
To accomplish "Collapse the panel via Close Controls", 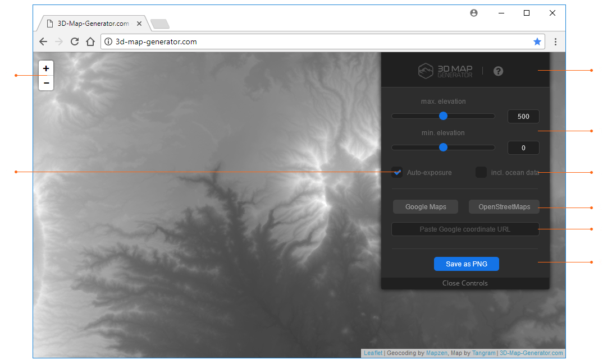I will tap(465, 283).
